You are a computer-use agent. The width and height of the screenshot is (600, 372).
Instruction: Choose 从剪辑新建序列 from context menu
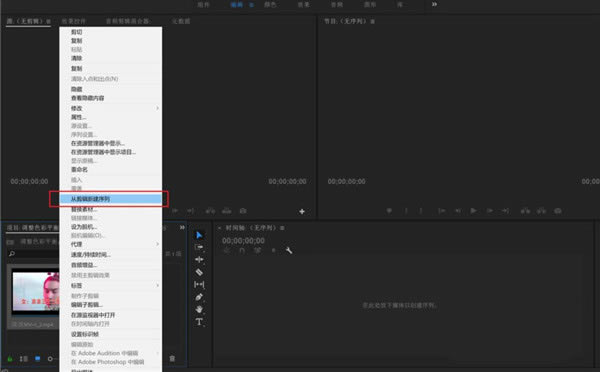click(x=111, y=199)
